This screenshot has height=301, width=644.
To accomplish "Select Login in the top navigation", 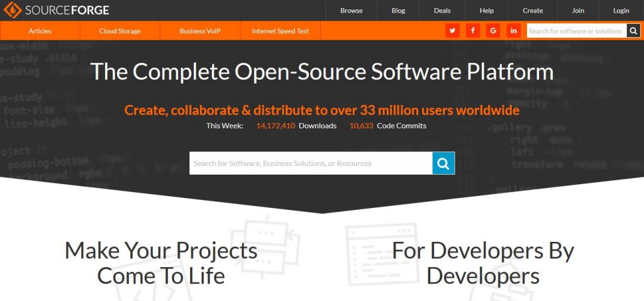I will tap(621, 11).
